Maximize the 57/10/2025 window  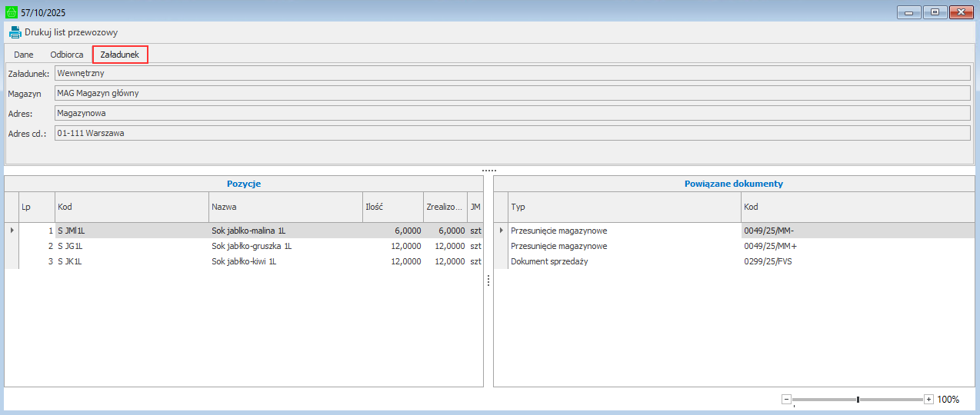935,12
